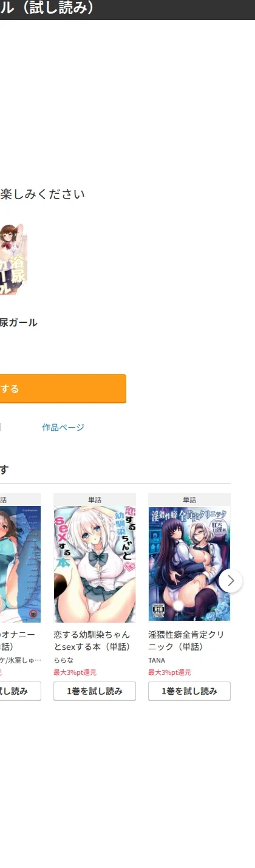Open the 全肯定クリニック（単話） title link

coord(188,640)
